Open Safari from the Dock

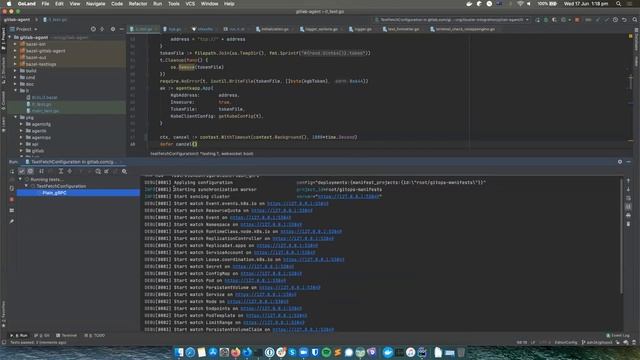(190, 352)
